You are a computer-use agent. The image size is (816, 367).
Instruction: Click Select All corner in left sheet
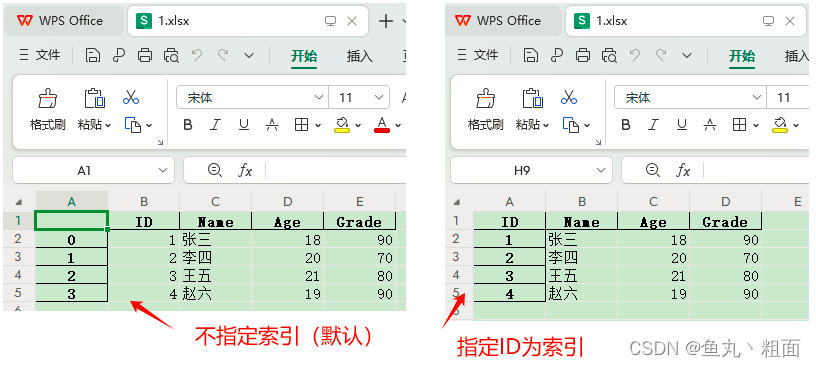pos(19,201)
